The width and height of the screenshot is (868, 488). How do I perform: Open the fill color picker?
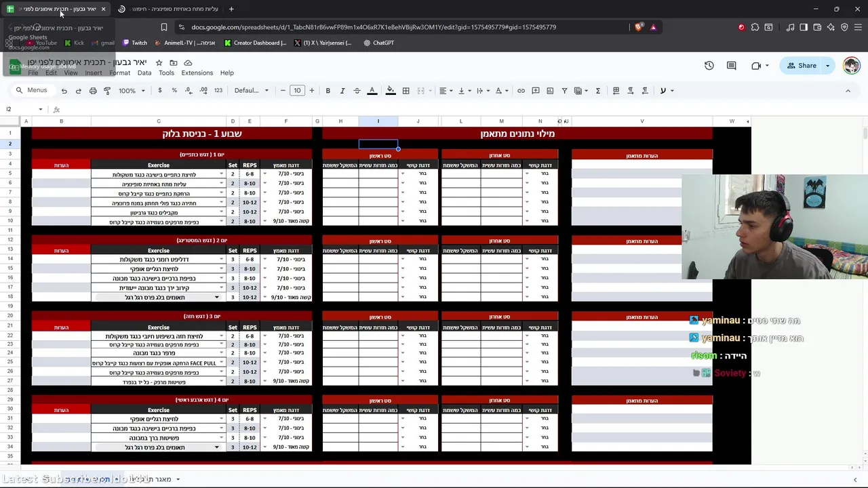coord(391,91)
